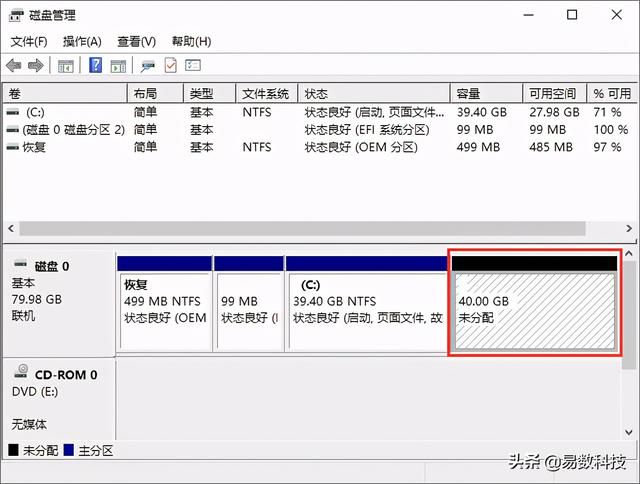
Task: Click the CD-ROM 0 disc icon
Action: [x=21, y=371]
